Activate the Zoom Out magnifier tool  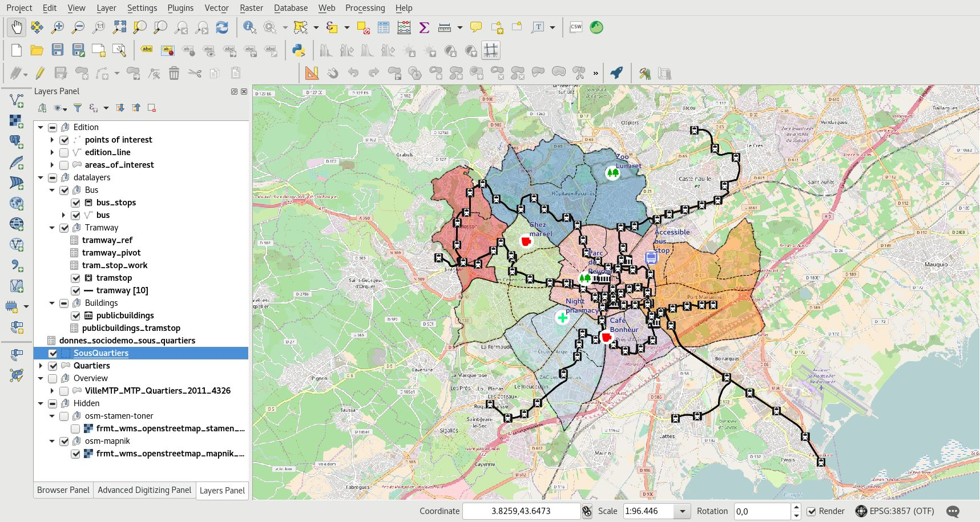coord(78,27)
